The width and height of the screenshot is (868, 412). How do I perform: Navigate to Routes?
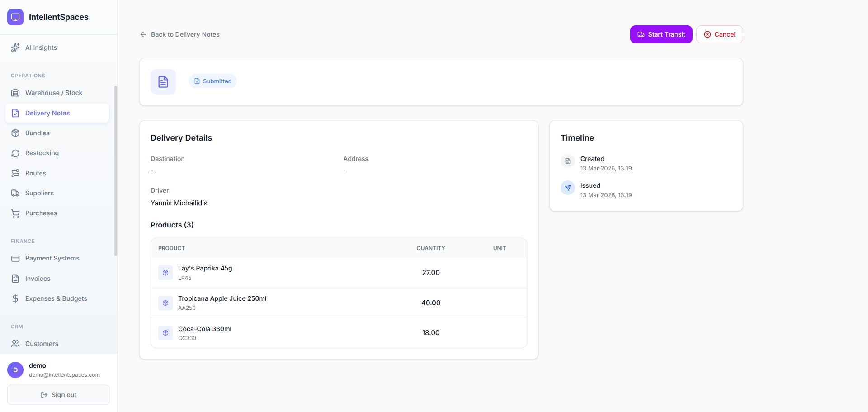pos(57,173)
